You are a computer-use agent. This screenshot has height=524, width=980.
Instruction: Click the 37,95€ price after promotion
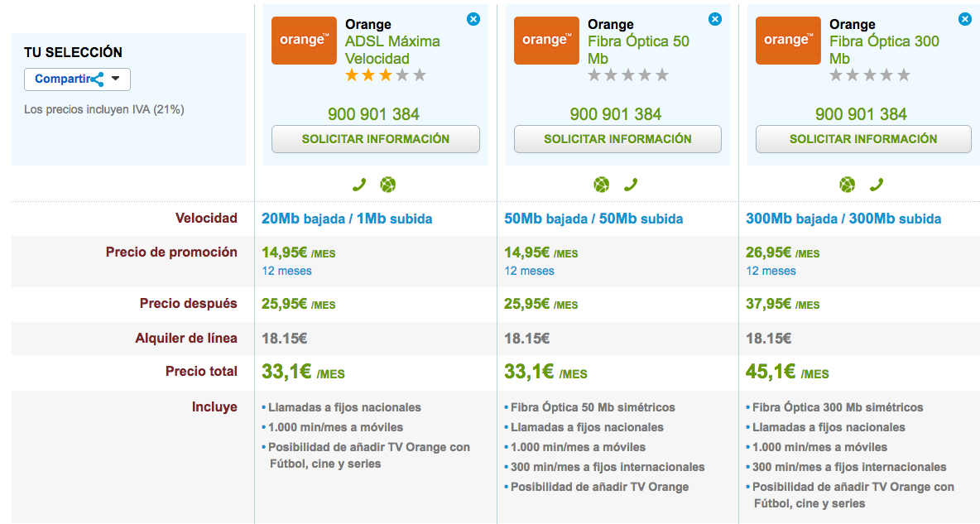pos(782,304)
